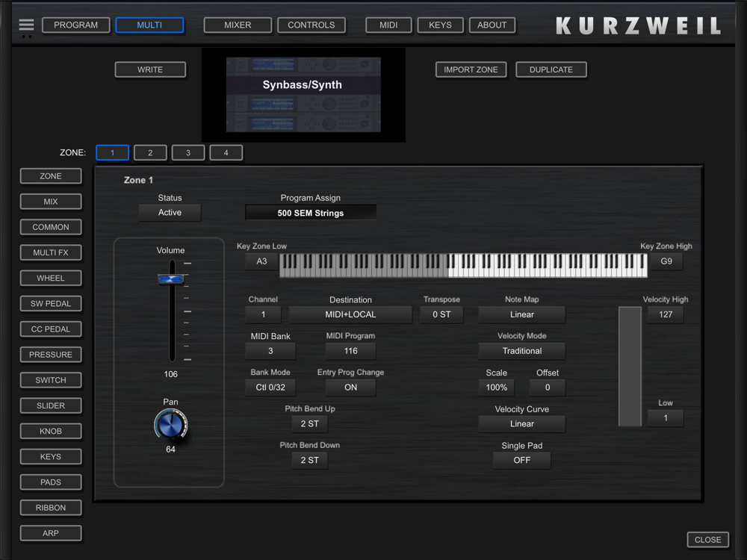Click the Pitch Bend Up 2 ST field
747x560 pixels.
(x=310, y=424)
